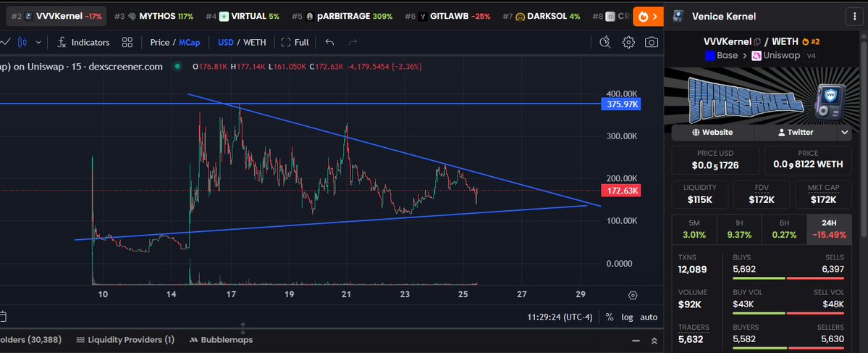Viewport: 868px width, 353px height.
Task: Open quick search lightning icon
Action: point(604,42)
